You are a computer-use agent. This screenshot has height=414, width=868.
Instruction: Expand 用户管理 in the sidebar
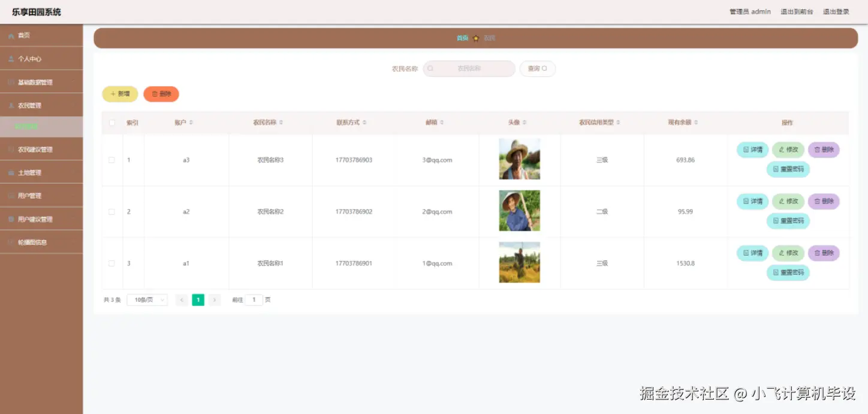coord(41,196)
